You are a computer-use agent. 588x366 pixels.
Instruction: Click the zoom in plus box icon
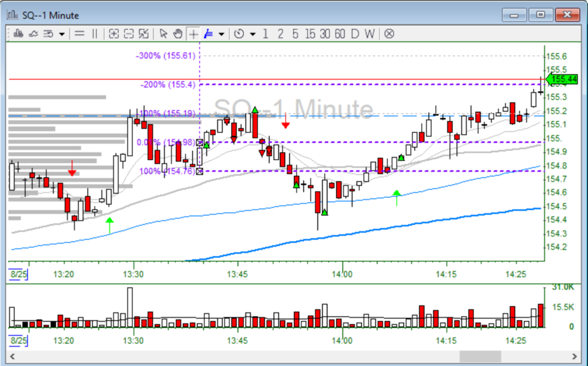(114, 33)
